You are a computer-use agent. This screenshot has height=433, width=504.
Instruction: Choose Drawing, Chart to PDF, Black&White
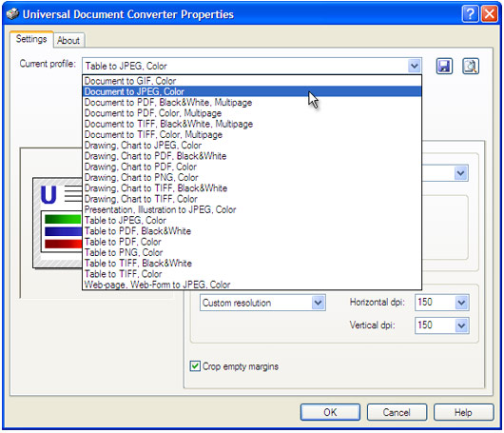tap(252, 156)
